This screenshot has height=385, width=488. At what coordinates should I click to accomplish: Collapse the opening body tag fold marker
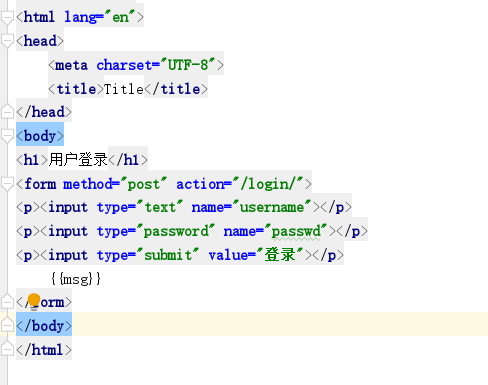[7, 136]
